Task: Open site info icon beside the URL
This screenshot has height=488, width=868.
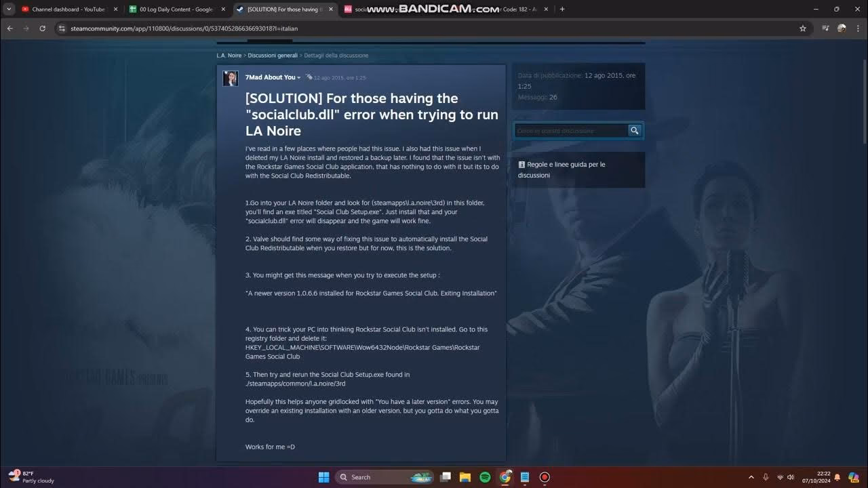Action: (62, 28)
